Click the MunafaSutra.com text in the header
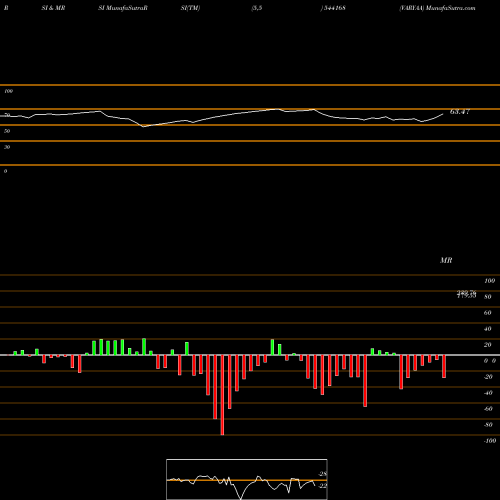500x500 pixels. tap(451, 8)
